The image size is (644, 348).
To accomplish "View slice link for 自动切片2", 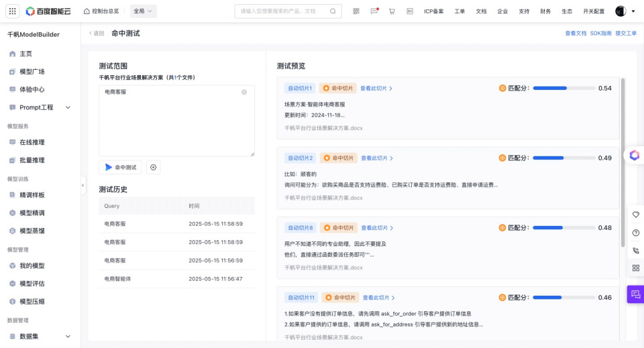I will (x=376, y=158).
